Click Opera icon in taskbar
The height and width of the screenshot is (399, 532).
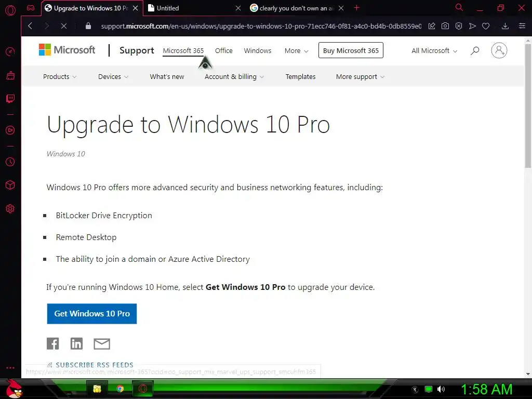pyautogui.click(x=143, y=389)
